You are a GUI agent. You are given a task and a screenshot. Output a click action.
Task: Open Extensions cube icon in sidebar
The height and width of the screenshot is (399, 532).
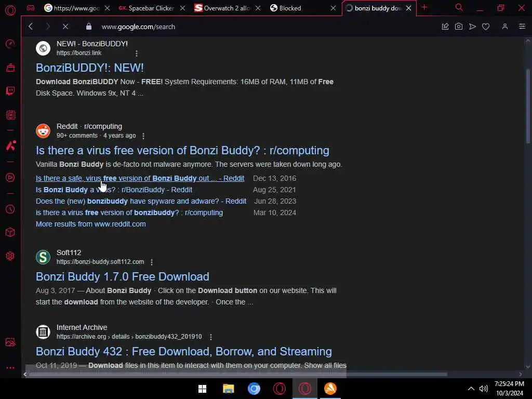pos(10,232)
